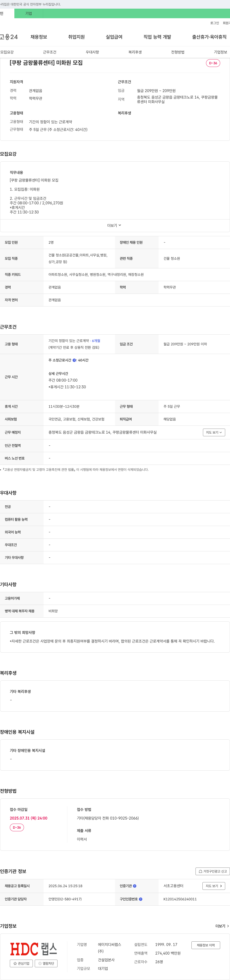The image size is (230, 980).
Task: Jump to 우대사항 section tab
Action: [92, 52]
